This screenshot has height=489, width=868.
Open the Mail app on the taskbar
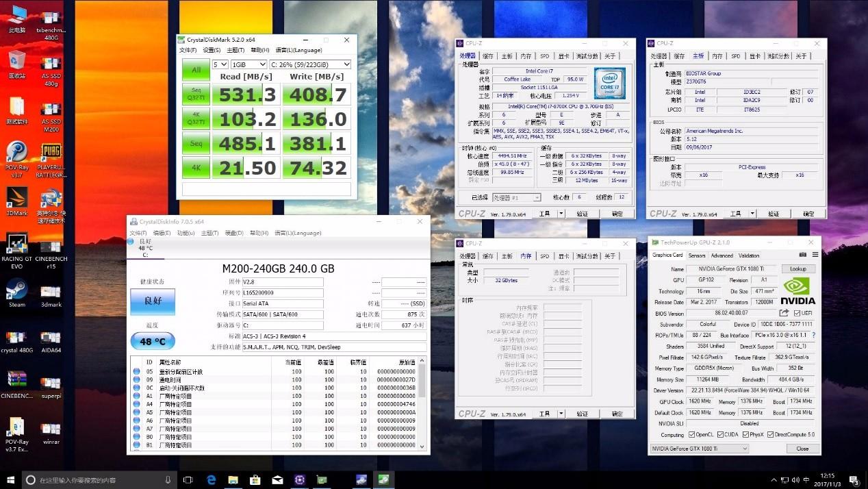click(277, 480)
